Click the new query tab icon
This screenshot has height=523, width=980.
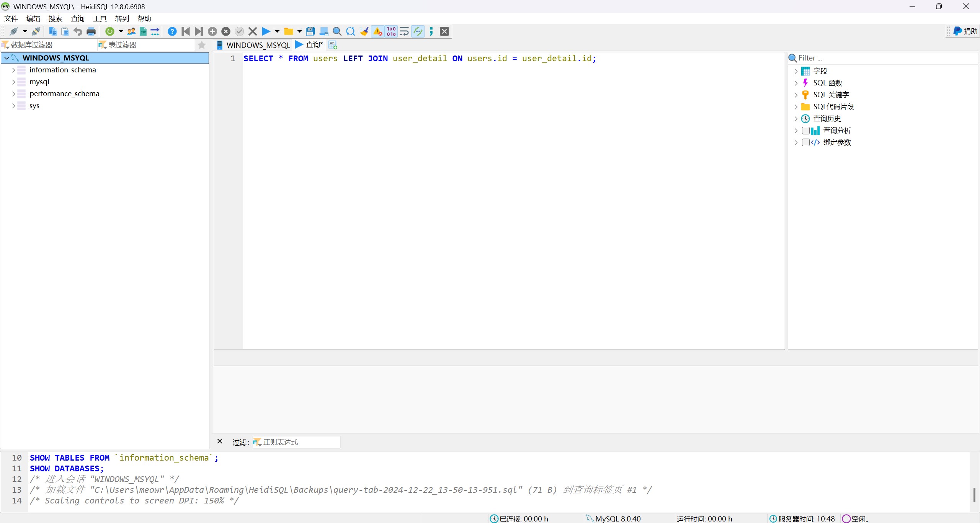pyautogui.click(x=333, y=45)
